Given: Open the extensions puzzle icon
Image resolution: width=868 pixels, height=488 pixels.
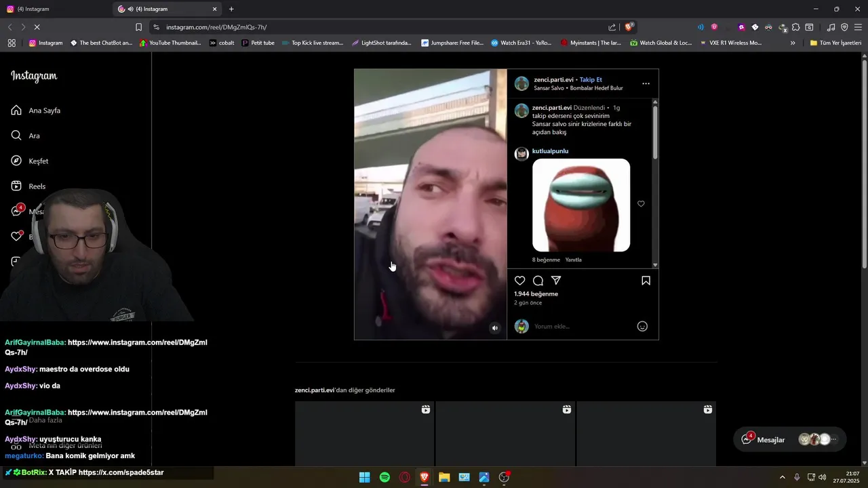Looking at the screenshot, I should 795,27.
